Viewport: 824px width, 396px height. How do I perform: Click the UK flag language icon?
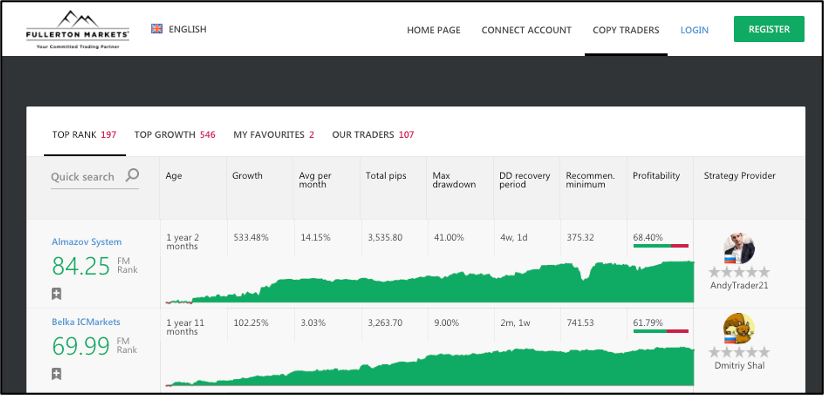pyautogui.click(x=157, y=29)
